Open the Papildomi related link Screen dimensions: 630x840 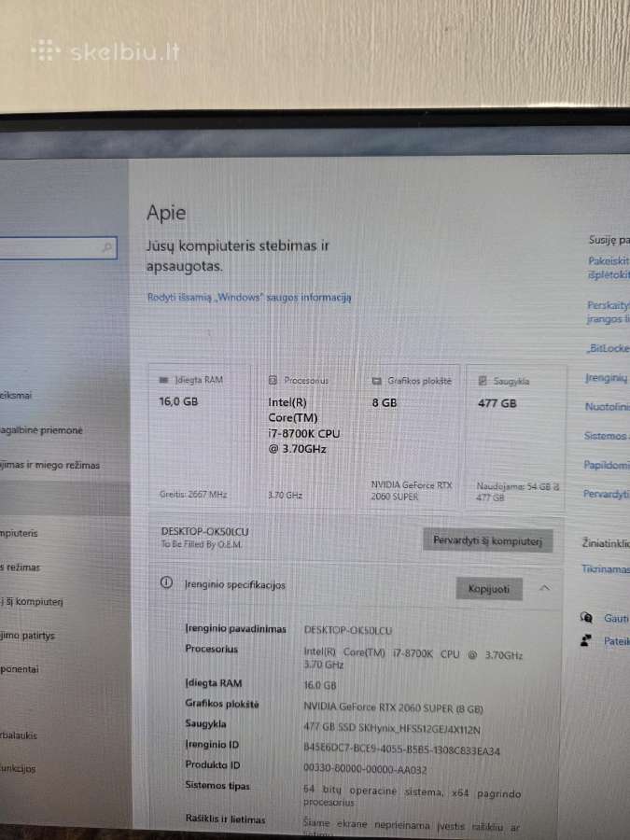(607, 465)
